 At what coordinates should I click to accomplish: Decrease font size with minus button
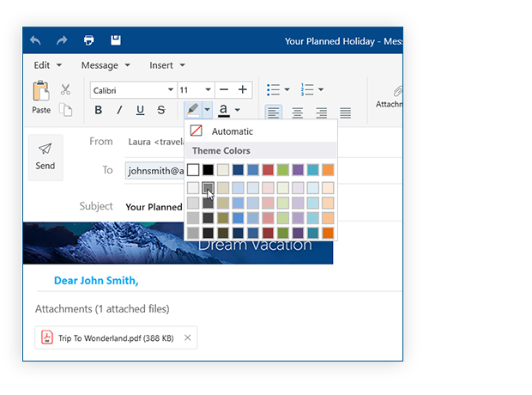pyautogui.click(x=224, y=89)
